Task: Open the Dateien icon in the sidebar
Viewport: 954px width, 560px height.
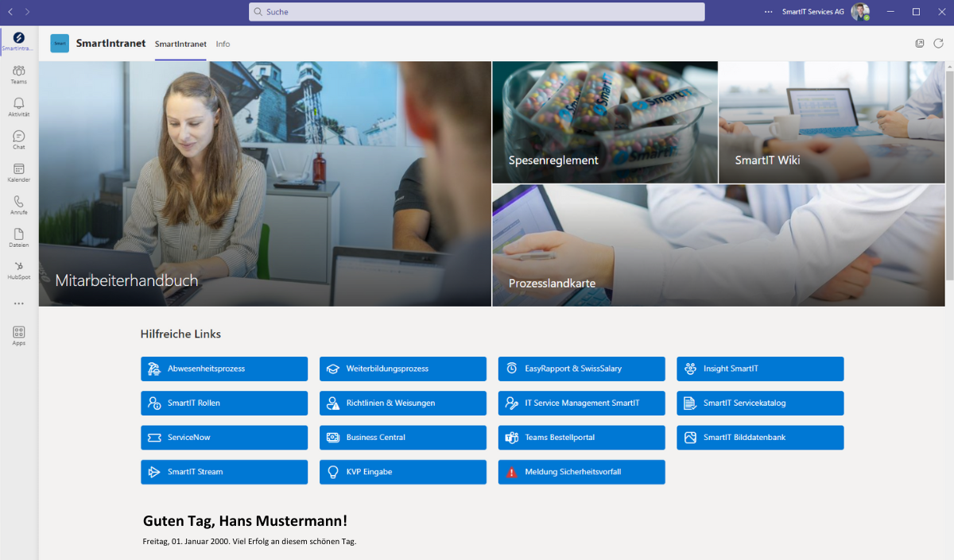Action: (x=18, y=238)
